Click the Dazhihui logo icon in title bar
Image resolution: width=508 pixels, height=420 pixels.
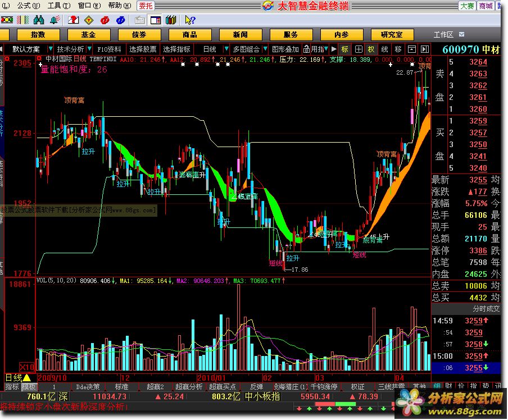click(x=268, y=6)
